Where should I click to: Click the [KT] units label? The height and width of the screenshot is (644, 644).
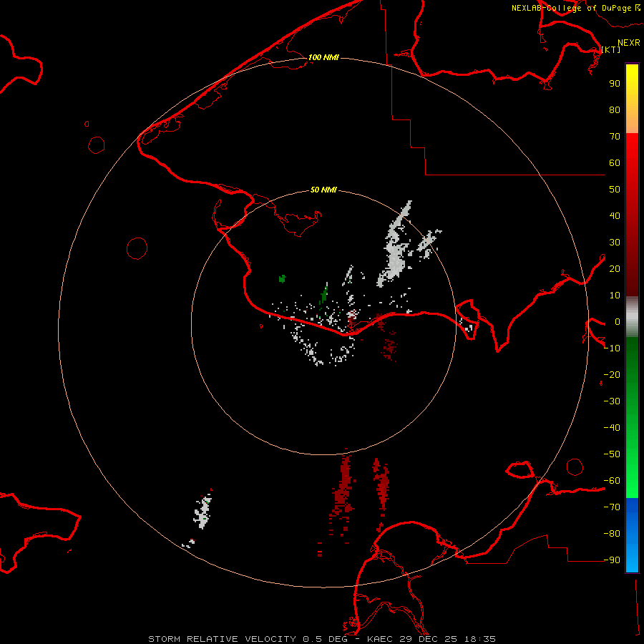(x=611, y=49)
